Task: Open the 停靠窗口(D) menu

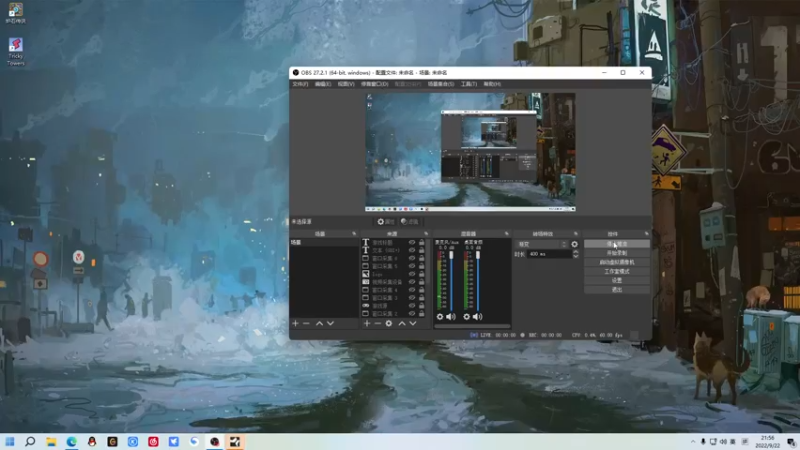Action: [374, 84]
